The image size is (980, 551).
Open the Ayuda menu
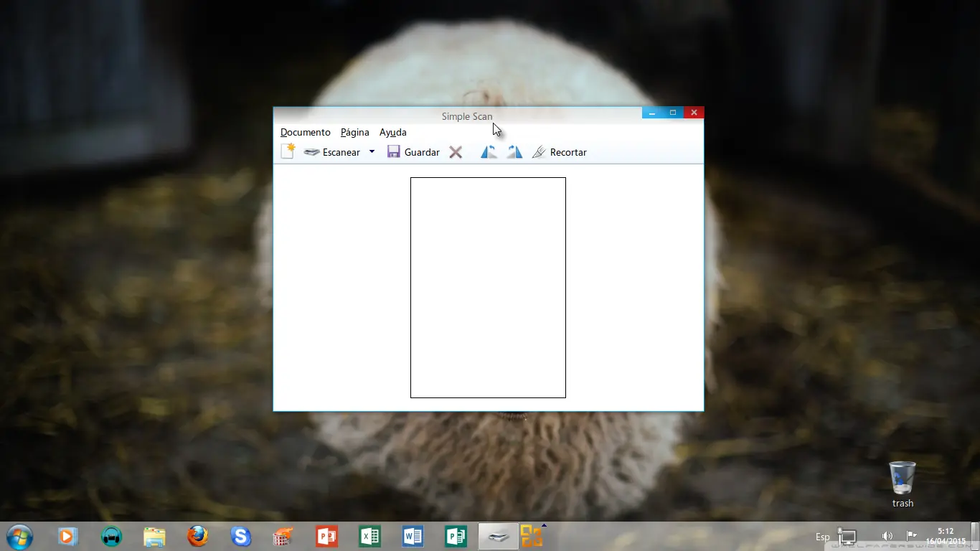click(x=393, y=132)
